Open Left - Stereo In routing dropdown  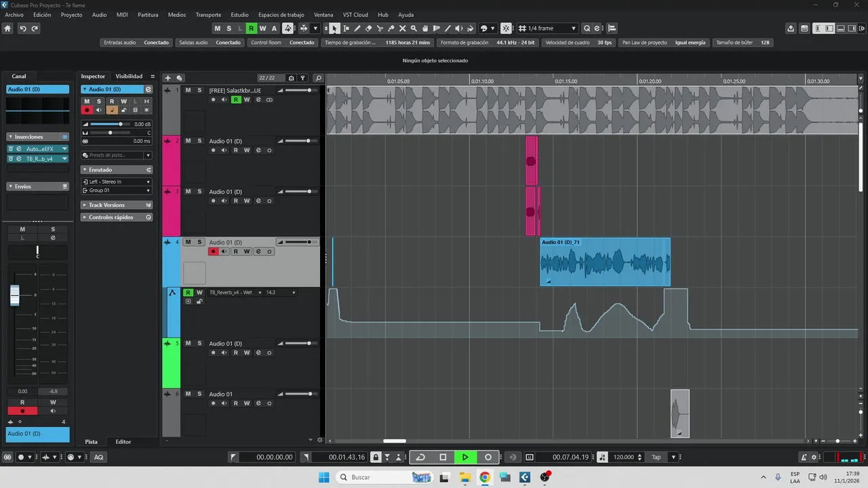point(117,182)
